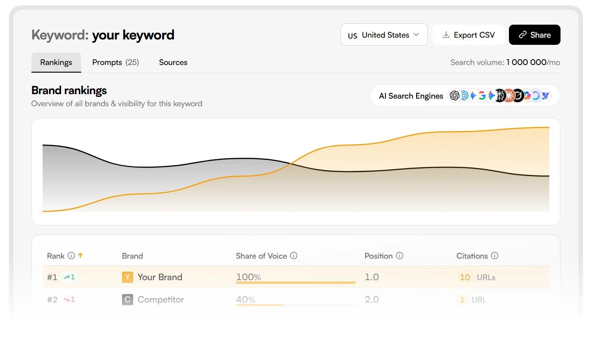The image size is (591, 364).
Task: Click the Citations column header
Action: (472, 256)
